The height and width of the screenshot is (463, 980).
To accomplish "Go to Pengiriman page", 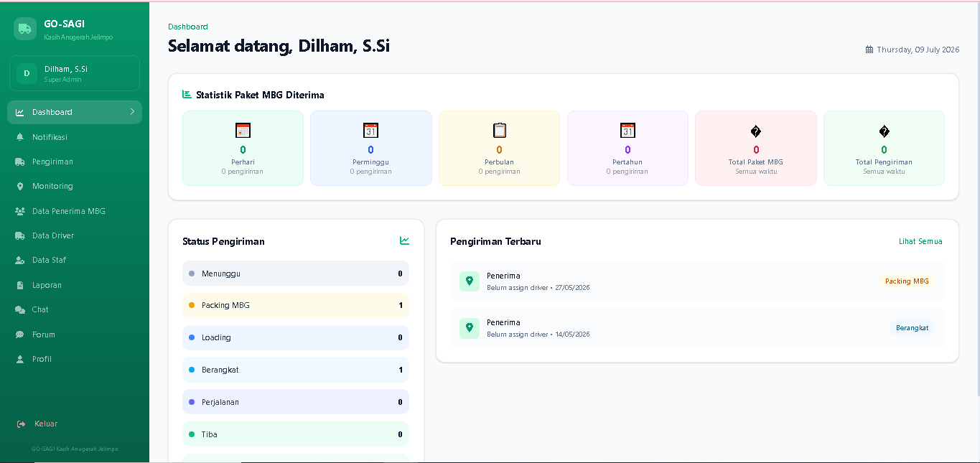I will tap(75, 162).
